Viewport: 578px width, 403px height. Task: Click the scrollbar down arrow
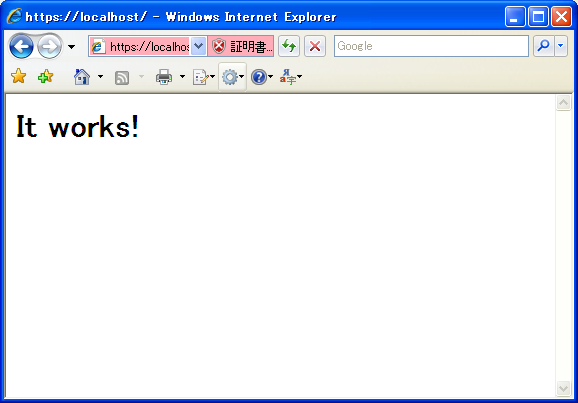pyautogui.click(x=563, y=388)
